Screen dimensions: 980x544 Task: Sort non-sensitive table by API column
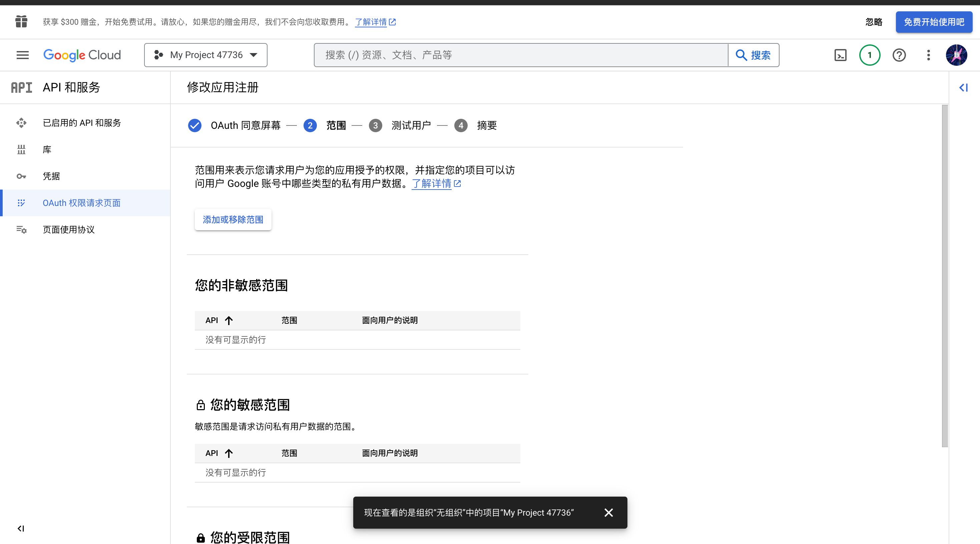coord(219,320)
